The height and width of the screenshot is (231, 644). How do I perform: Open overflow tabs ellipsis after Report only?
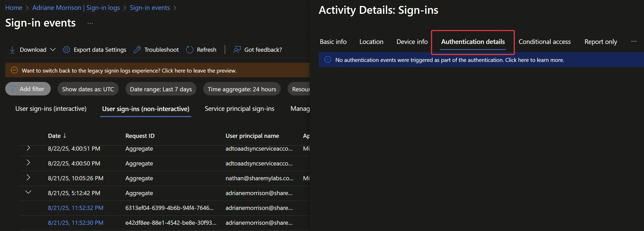(x=634, y=41)
